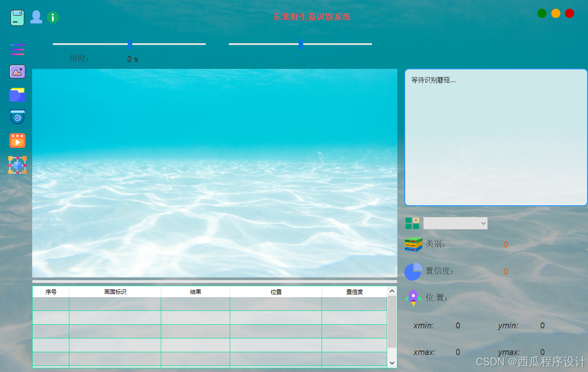Screen dimensions: 588x372
Task: Click the table vertical scrollbar thumb
Action: click(x=392, y=321)
